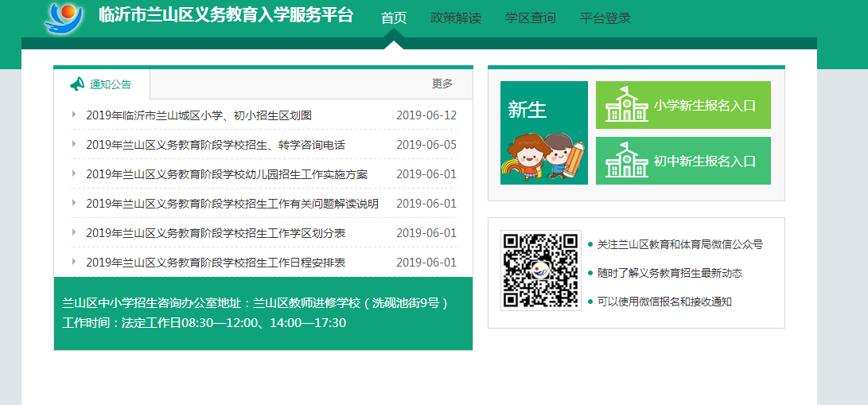Image resolution: width=868 pixels, height=405 pixels.
Task: Click the text 可以使用微信报名和接收通知
Action: pyautogui.click(x=664, y=302)
